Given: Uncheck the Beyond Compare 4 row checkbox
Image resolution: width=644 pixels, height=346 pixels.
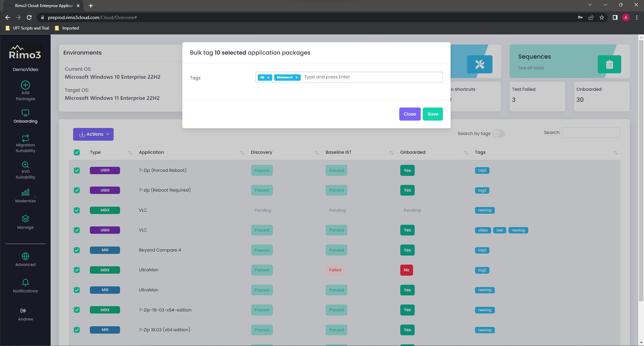Looking at the screenshot, I should point(77,250).
